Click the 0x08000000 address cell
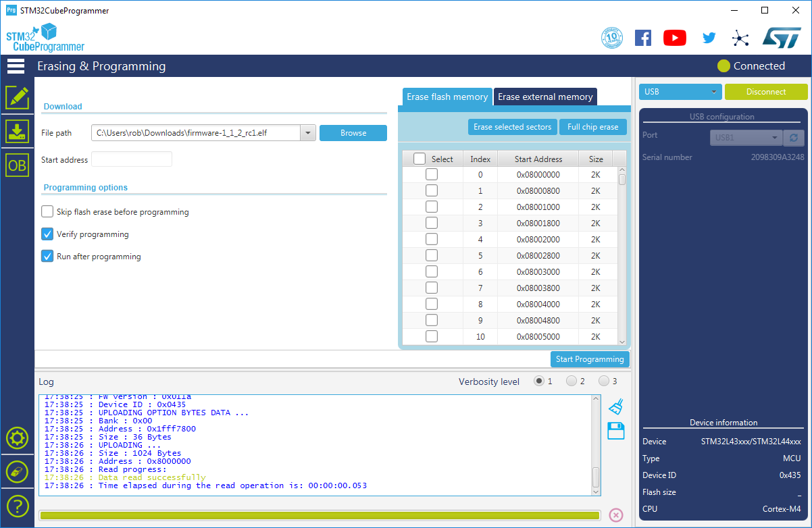Viewport: 812px width, 528px height. (x=538, y=174)
